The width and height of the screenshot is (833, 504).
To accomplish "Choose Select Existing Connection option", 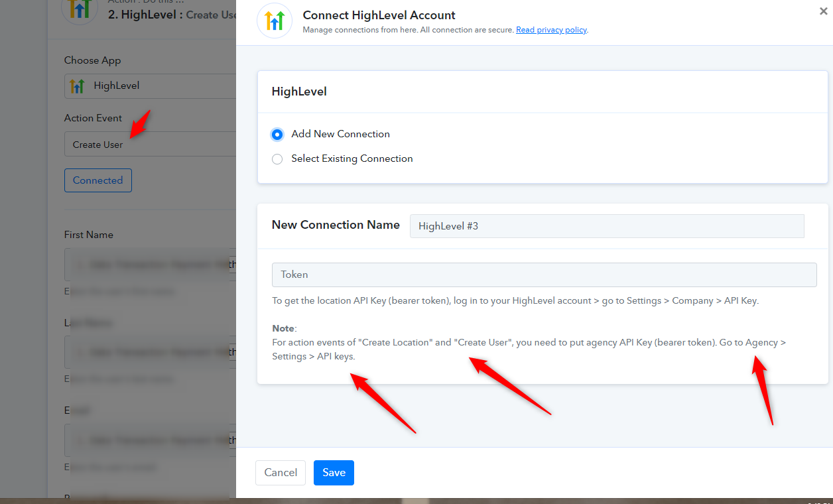I will (277, 159).
